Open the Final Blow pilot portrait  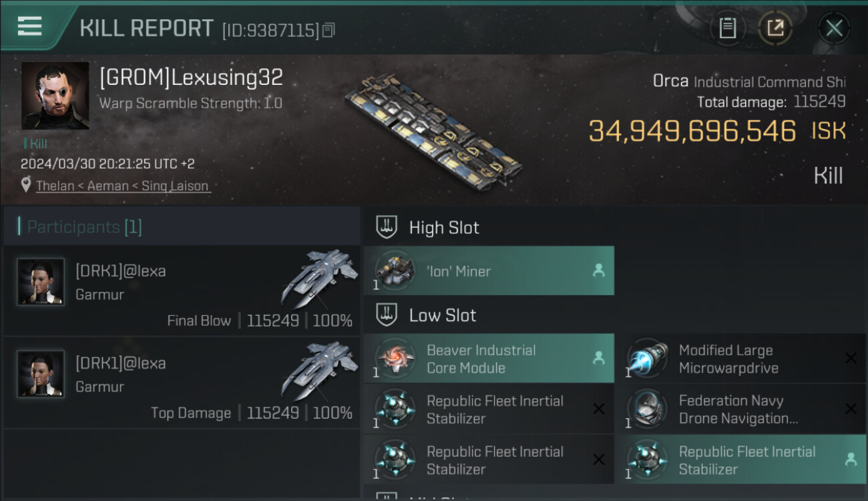41,281
